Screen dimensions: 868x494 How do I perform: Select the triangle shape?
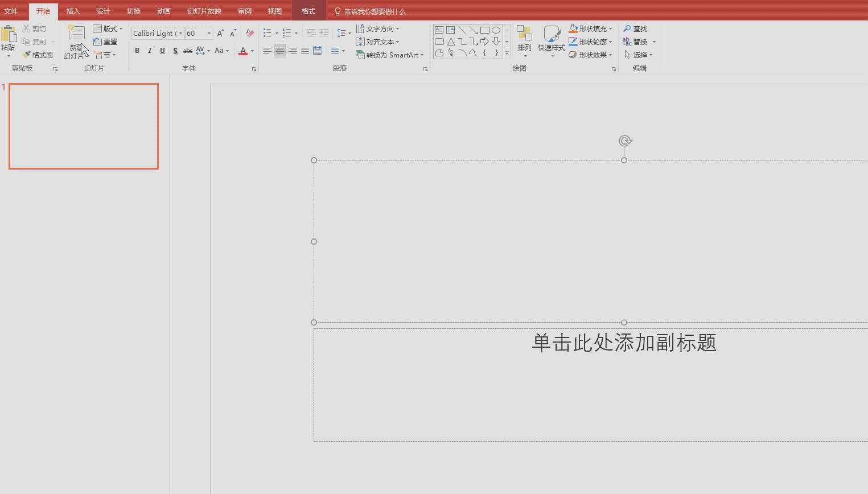450,42
